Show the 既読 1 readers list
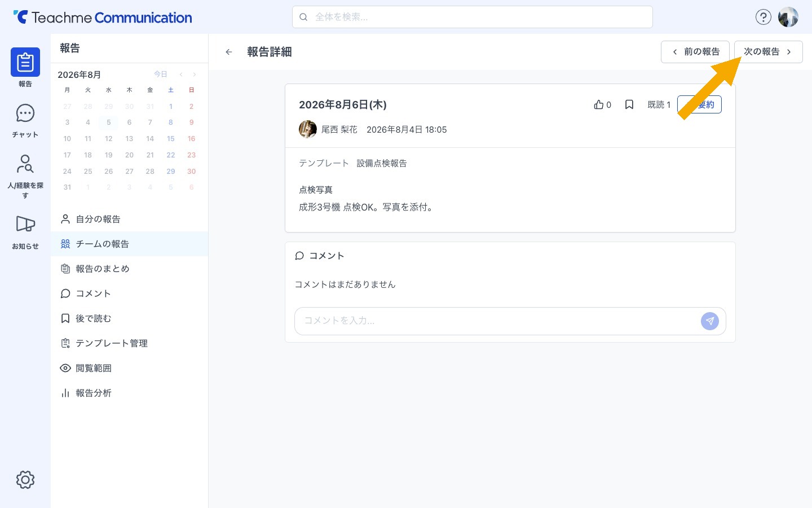Image resolution: width=812 pixels, height=508 pixels. [x=659, y=104]
